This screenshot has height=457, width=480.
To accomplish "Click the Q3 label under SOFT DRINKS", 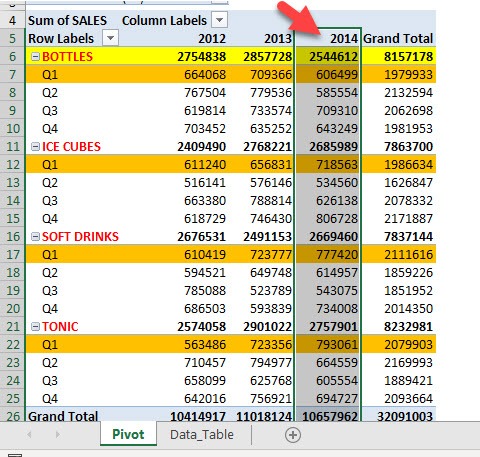I will click(50, 291).
